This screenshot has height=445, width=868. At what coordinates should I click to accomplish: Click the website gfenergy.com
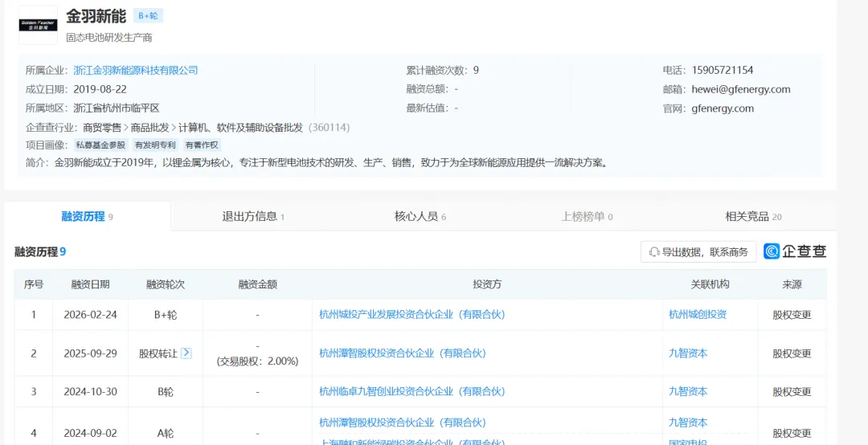pos(723,108)
